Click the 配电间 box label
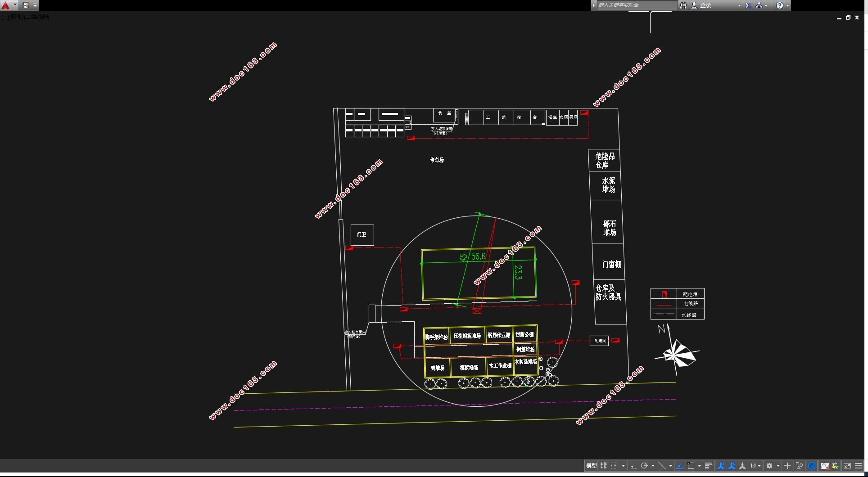Image resolution: width=868 pixels, height=477 pixels. (x=600, y=341)
